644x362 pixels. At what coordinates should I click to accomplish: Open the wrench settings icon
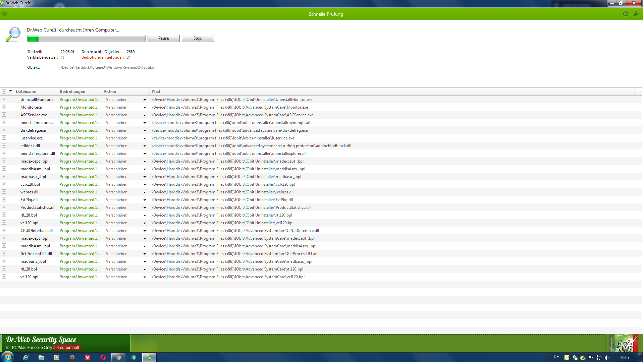pyautogui.click(x=636, y=14)
